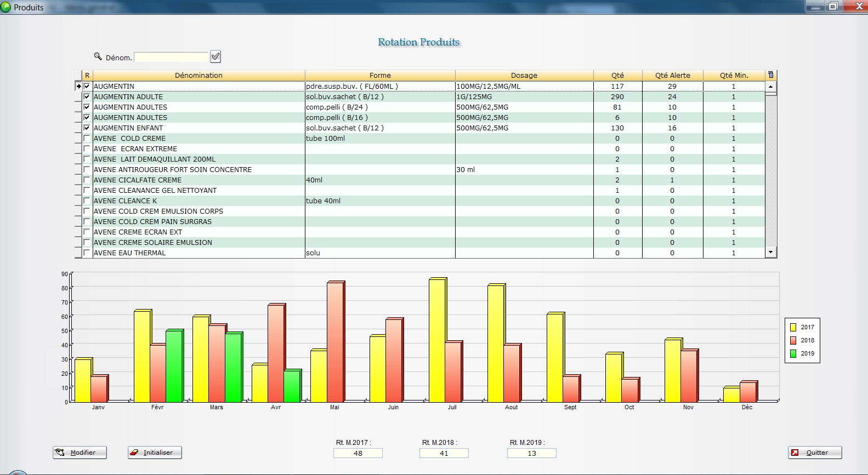
Task: Click the green 2019 legend swatch
Action: 793,353
